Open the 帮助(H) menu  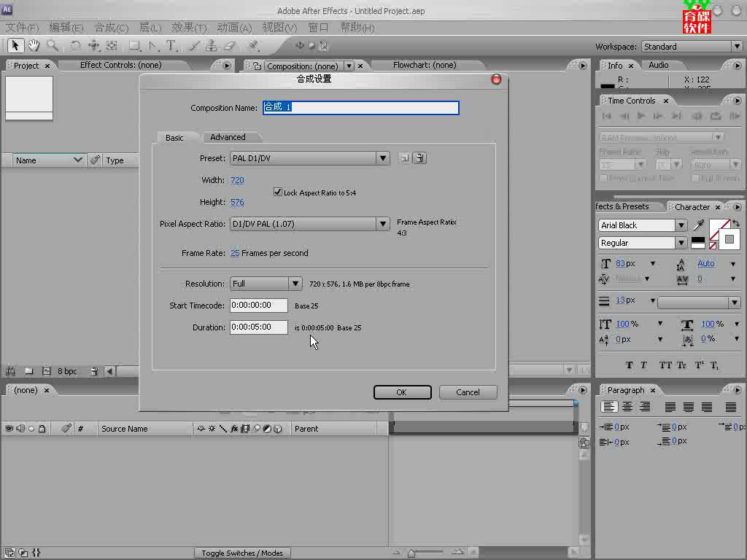click(x=357, y=28)
